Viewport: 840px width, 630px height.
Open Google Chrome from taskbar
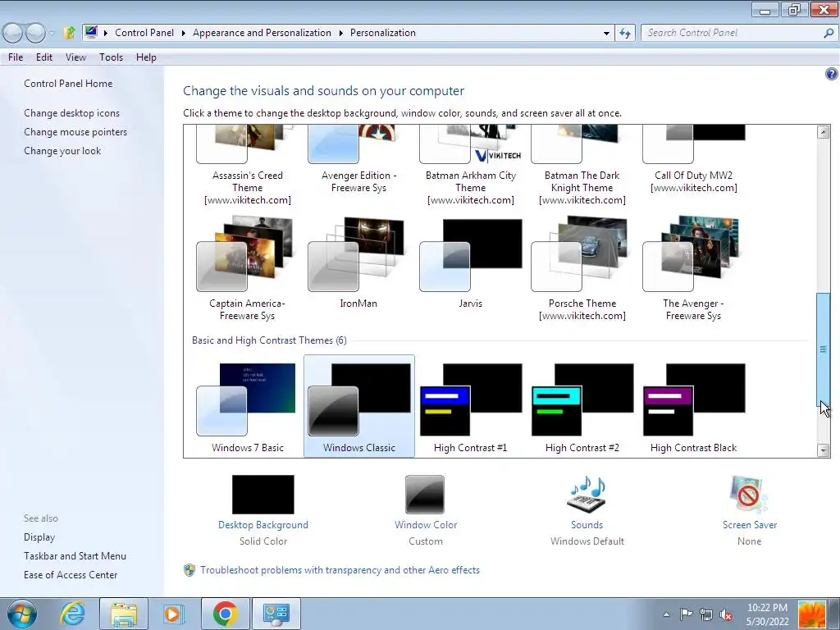225,614
